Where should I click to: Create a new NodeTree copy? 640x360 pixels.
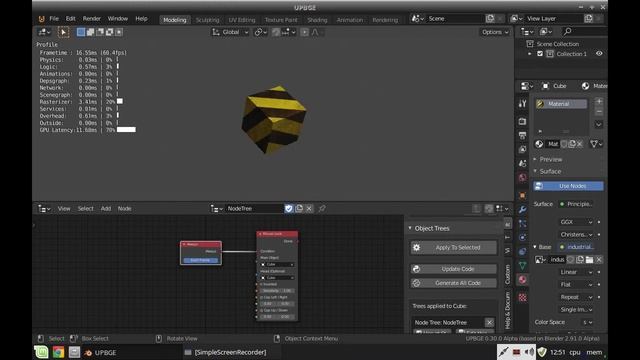click(x=299, y=209)
